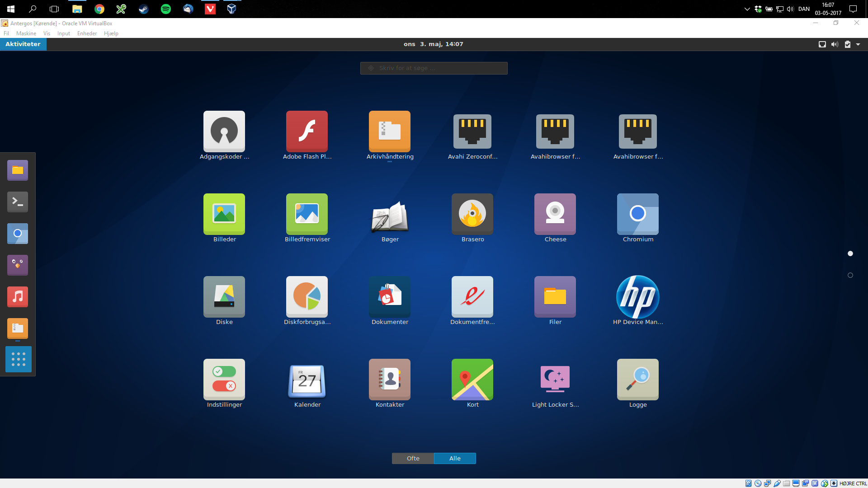
Task: Click the GNOME volume indicator
Action: [x=835, y=44]
